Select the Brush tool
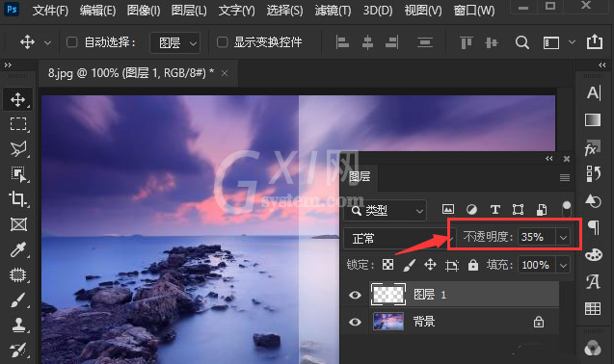This screenshot has height=364, width=614. (18, 300)
